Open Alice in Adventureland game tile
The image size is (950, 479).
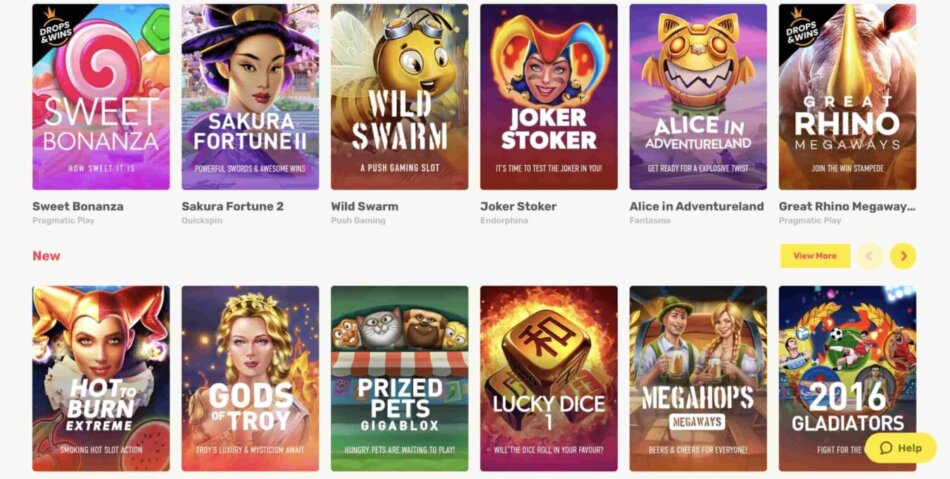point(698,97)
